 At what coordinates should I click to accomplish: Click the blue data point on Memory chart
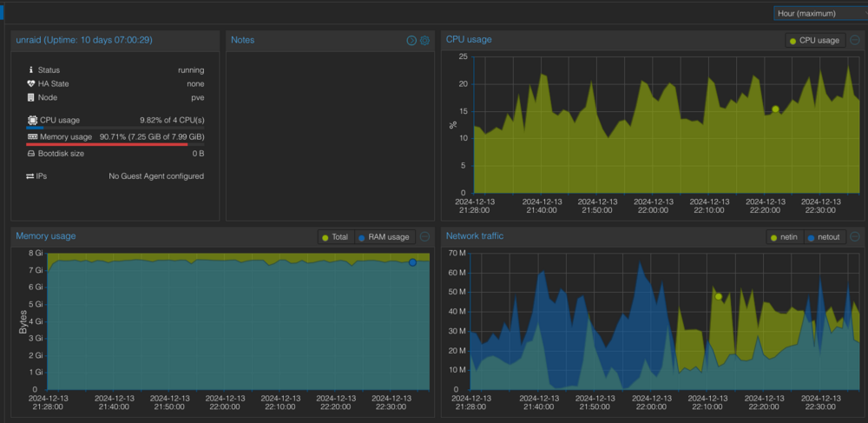tap(412, 262)
